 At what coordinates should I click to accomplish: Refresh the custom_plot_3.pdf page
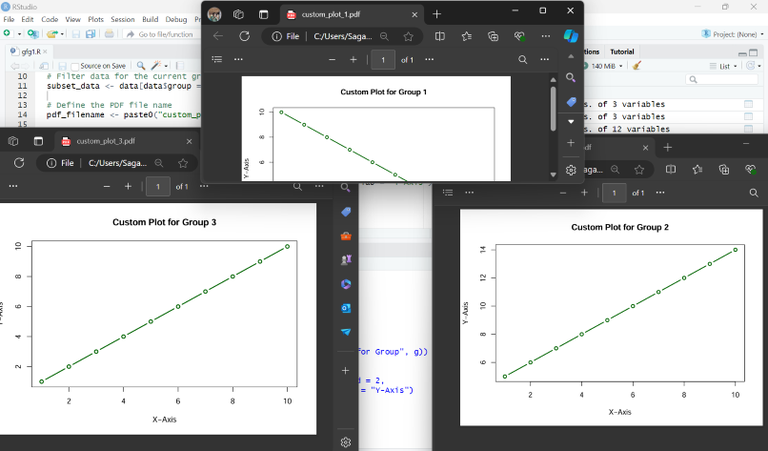point(19,163)
